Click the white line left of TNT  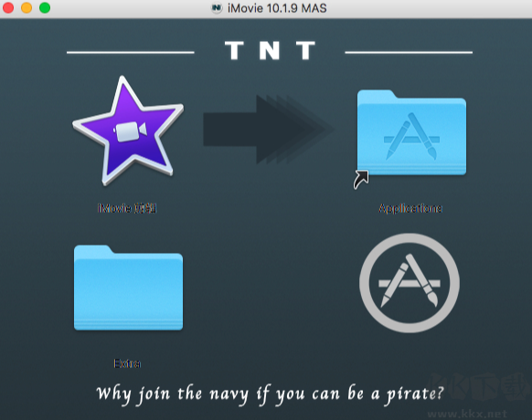[131, 53]
